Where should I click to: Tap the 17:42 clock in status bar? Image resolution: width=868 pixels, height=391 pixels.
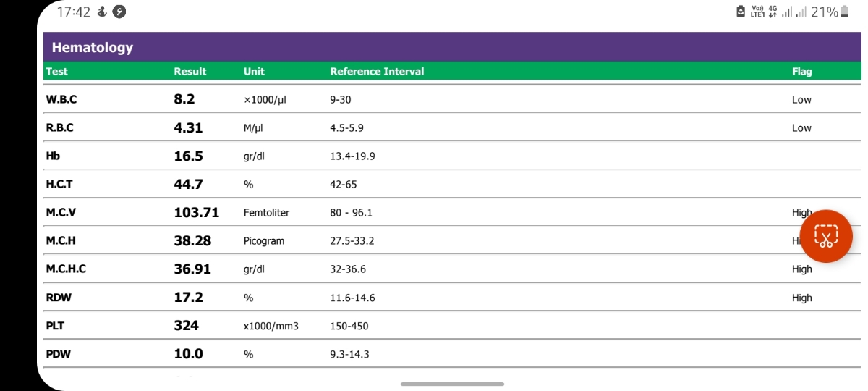tap(74, 12)
